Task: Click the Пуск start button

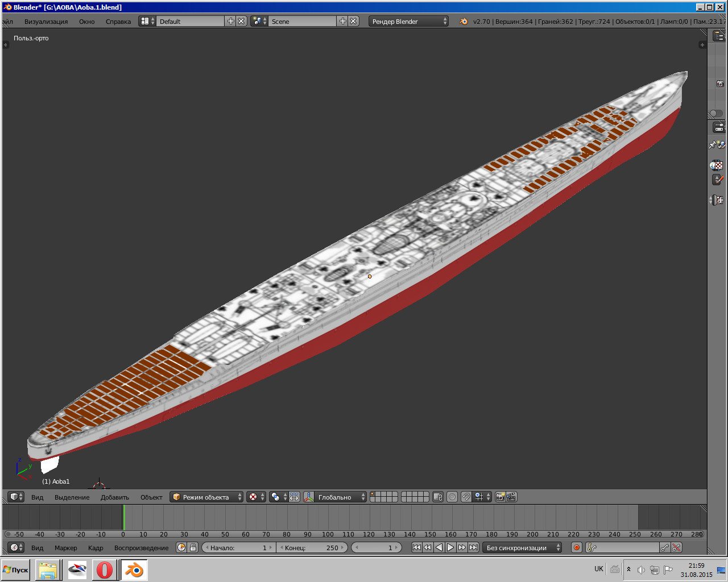Action: (16, 569)
